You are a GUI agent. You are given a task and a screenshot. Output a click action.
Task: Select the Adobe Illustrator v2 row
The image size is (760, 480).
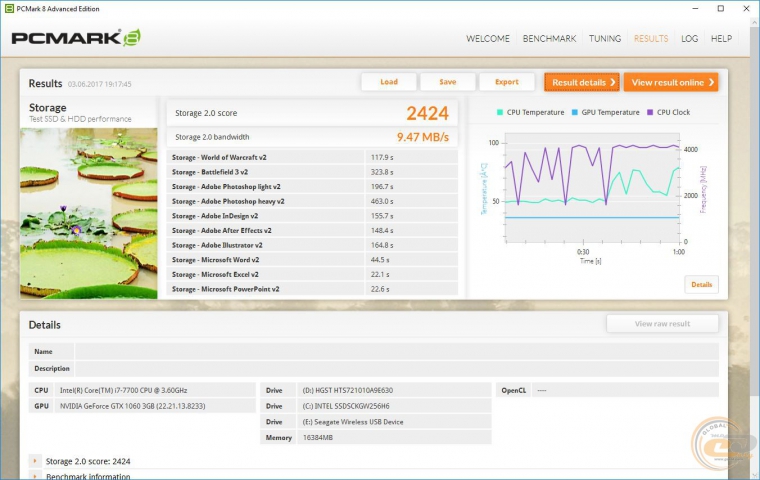click(312, 245)
